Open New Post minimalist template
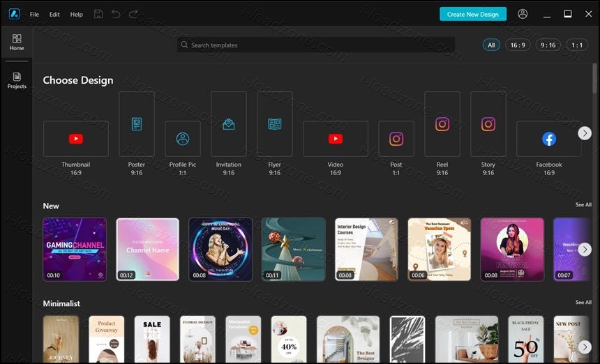The height and width of the screenshot is (364, 600). point(571,339)
